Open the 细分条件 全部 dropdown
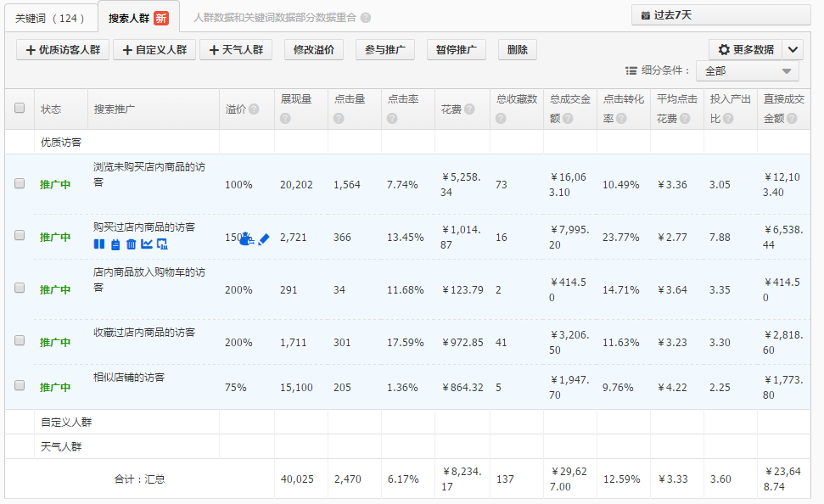Viewport: 824px width, 504px height. click(x=748, y=71)
